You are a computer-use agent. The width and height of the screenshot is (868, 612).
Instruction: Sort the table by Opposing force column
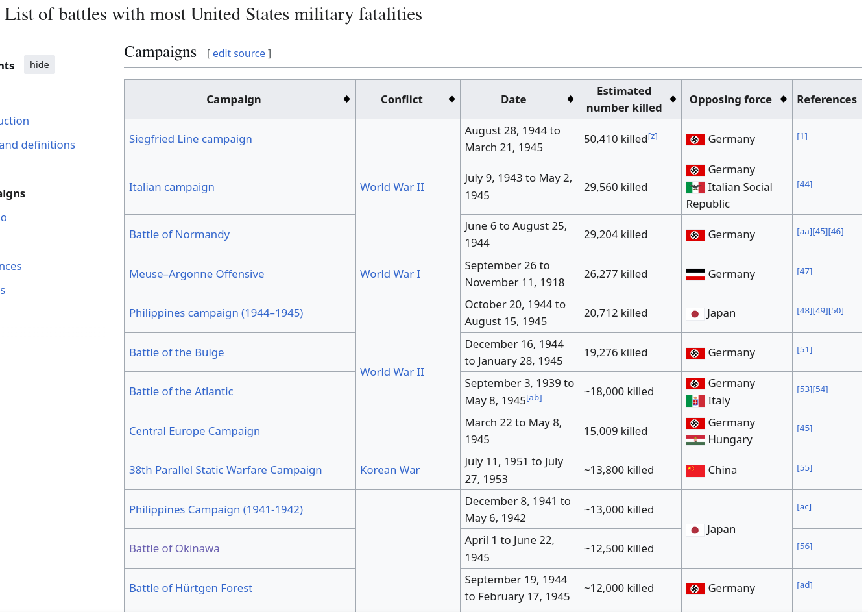784,99
